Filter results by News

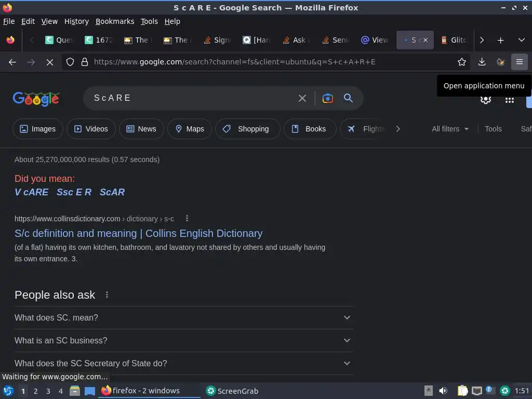[141, 129]
